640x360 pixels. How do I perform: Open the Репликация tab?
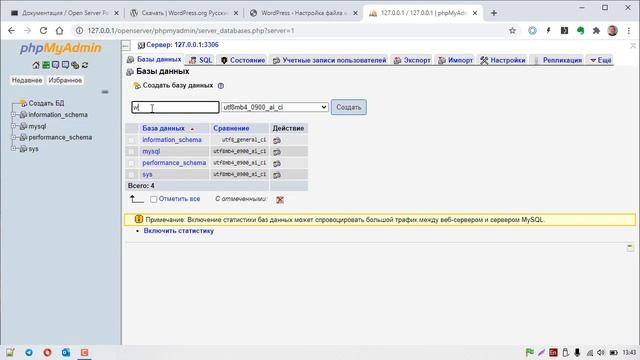pos(557,60)
